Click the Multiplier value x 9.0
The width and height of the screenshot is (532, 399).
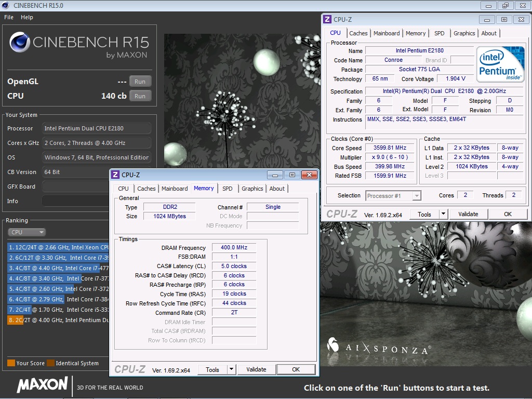pyautogui.click(x=390, y=157)
